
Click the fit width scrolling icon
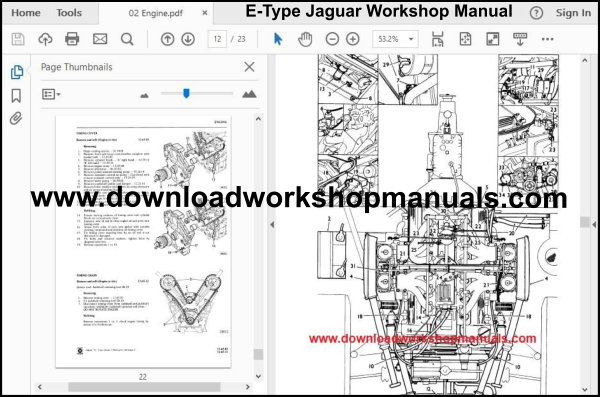point(437,39)
